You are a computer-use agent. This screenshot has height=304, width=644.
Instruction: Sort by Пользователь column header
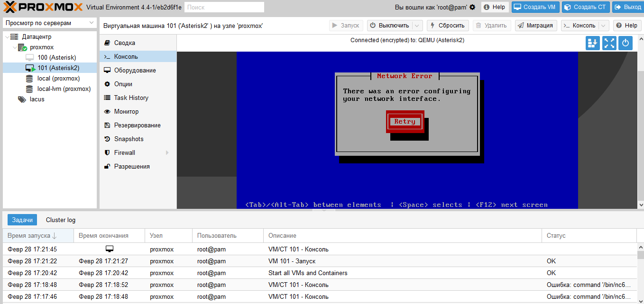pos(228,235)
